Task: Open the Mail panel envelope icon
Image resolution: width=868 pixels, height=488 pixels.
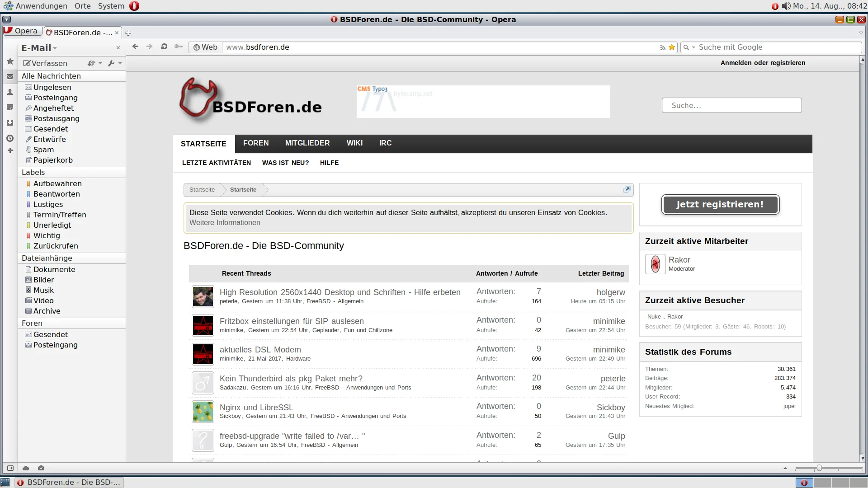Action: [10, 77]
